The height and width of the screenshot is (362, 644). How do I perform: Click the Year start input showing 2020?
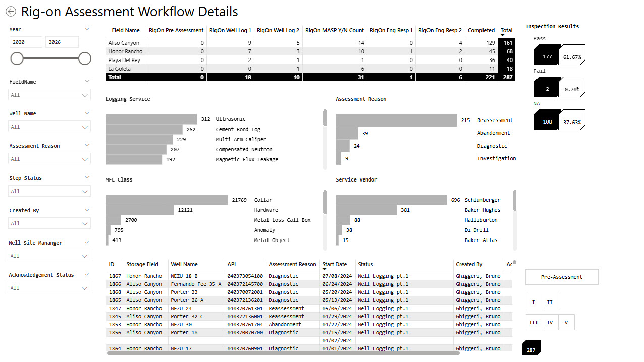[x=26, y=42]
